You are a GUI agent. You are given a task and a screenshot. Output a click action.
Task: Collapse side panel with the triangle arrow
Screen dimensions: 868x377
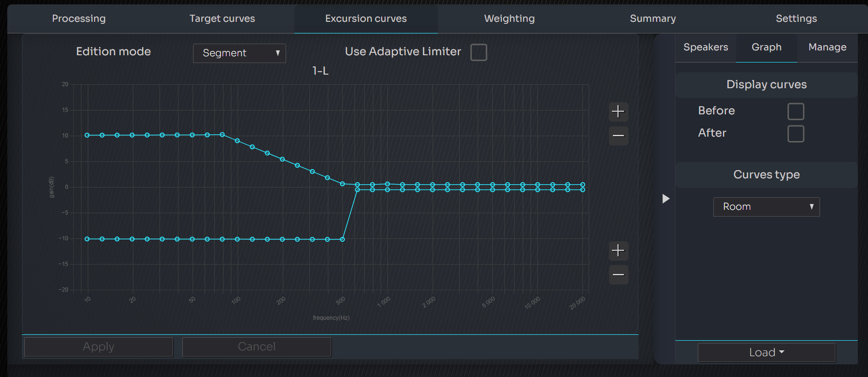tap(666, 199)
